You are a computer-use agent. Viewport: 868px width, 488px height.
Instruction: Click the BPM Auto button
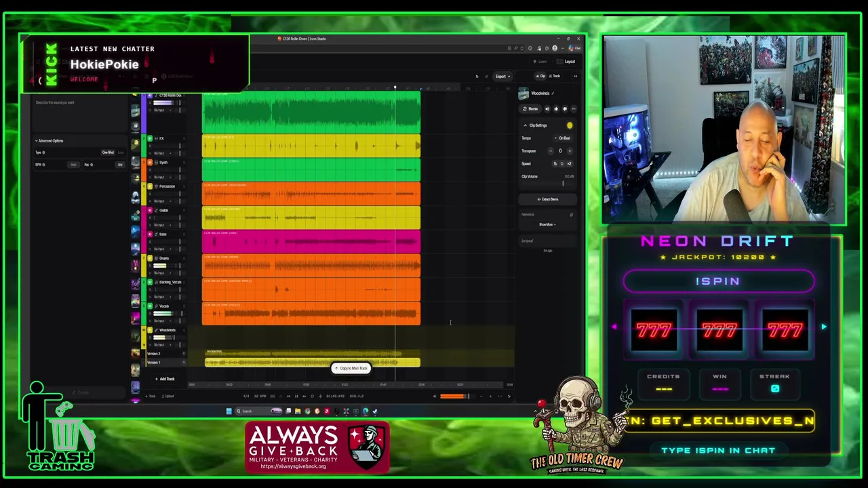[x=73, y=165]
